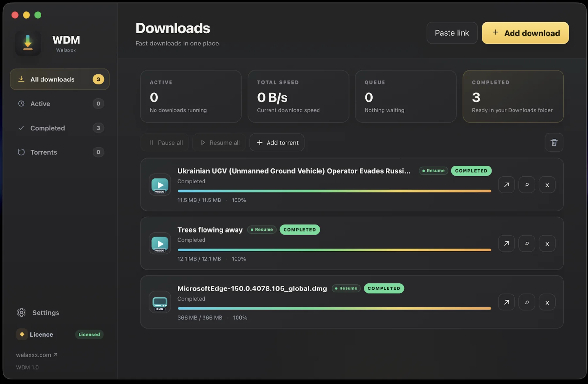Screen dimensions: 588x384
Task: Click Resume badge on Ukrainian UGV item
Action: [x=433, y=171]
